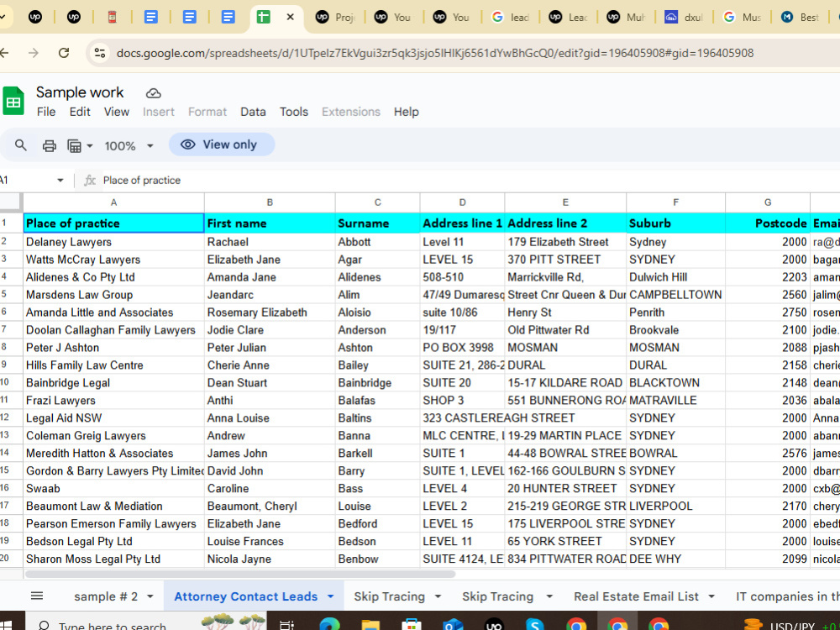Switch to the Google lead search tab
Screen dimensions: 840x630
click(x=511, y=17)
